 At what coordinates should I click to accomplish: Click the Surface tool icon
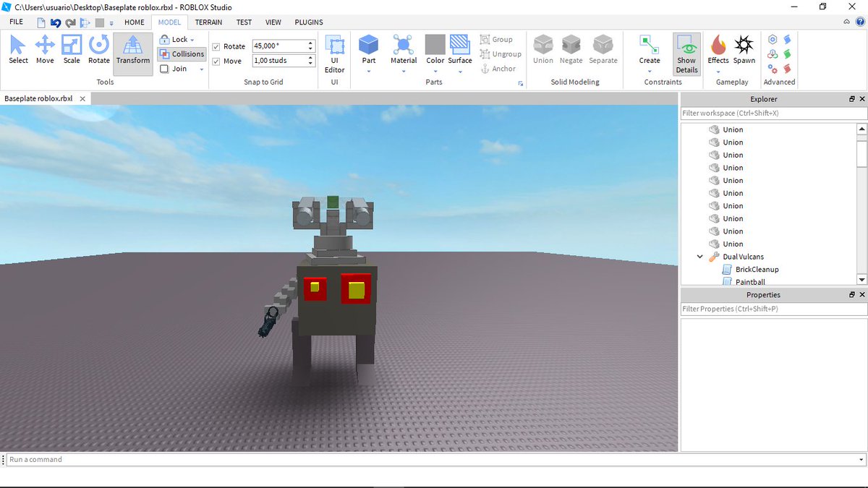coord(460,45)
